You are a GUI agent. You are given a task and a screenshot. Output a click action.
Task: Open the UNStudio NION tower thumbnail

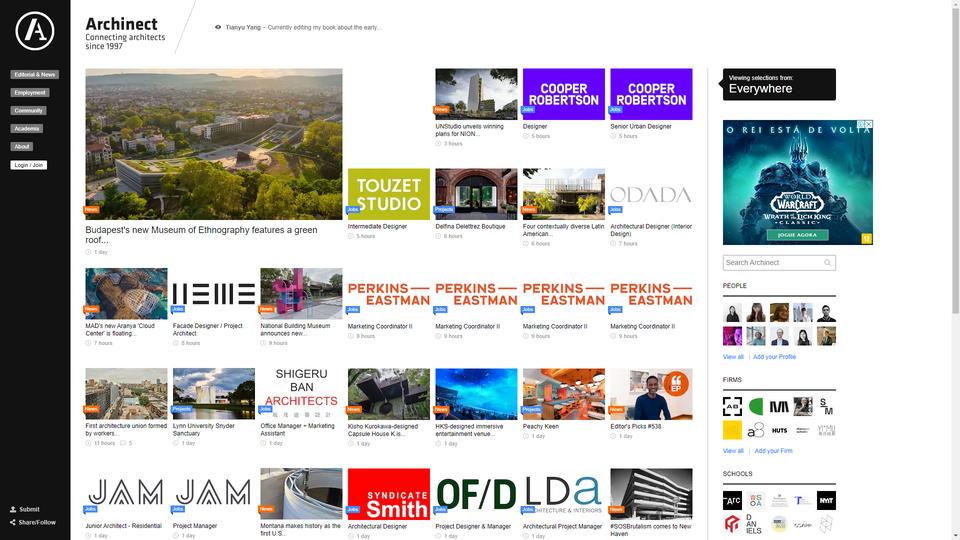point(476,94)
